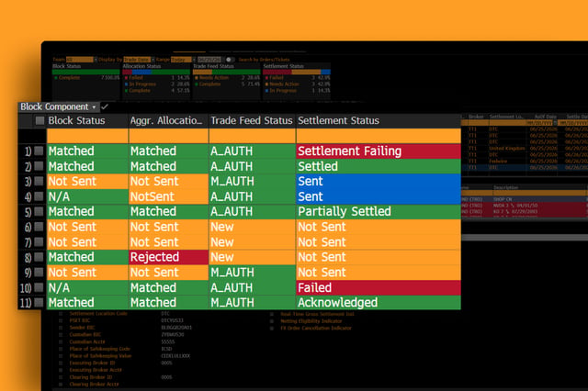Click the red Failed settlement cell in row 10
This screenshot has height=391, width=588.
pos(379,287)
